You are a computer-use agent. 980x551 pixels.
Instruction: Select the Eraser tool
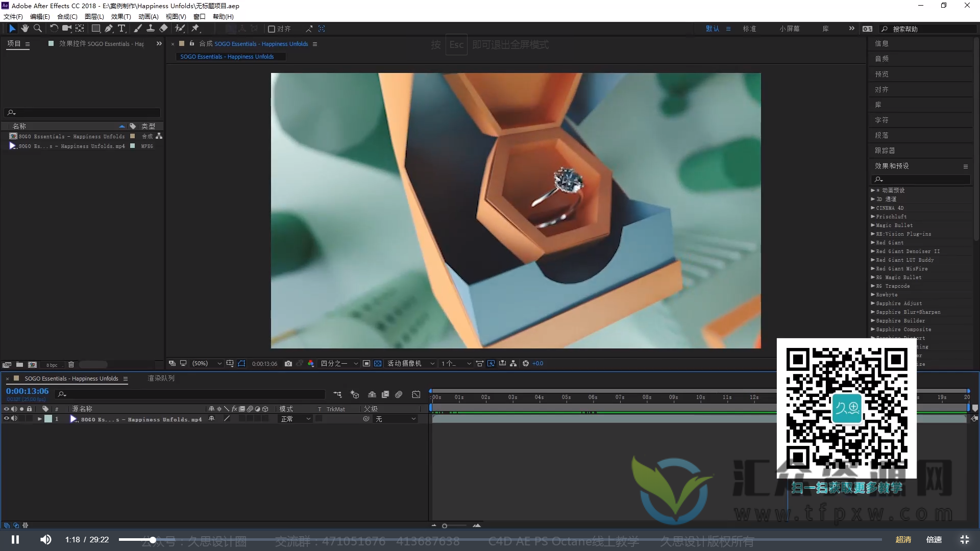point(163,29)
